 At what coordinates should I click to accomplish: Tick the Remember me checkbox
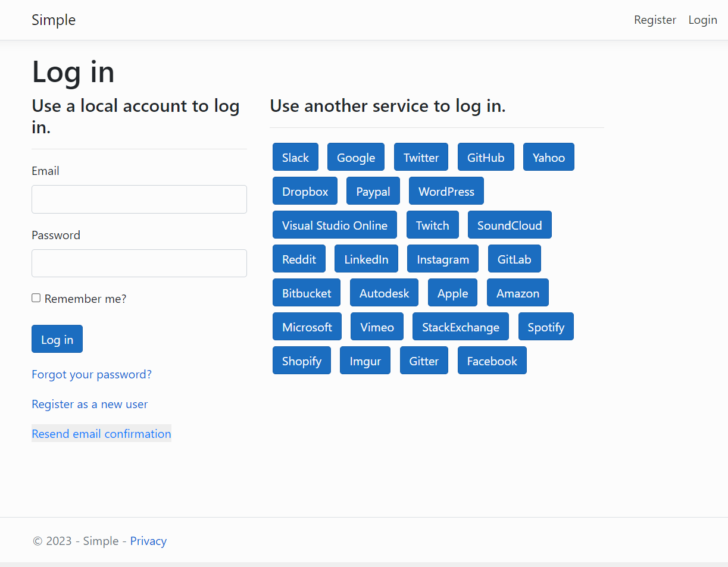click(36, 298)
